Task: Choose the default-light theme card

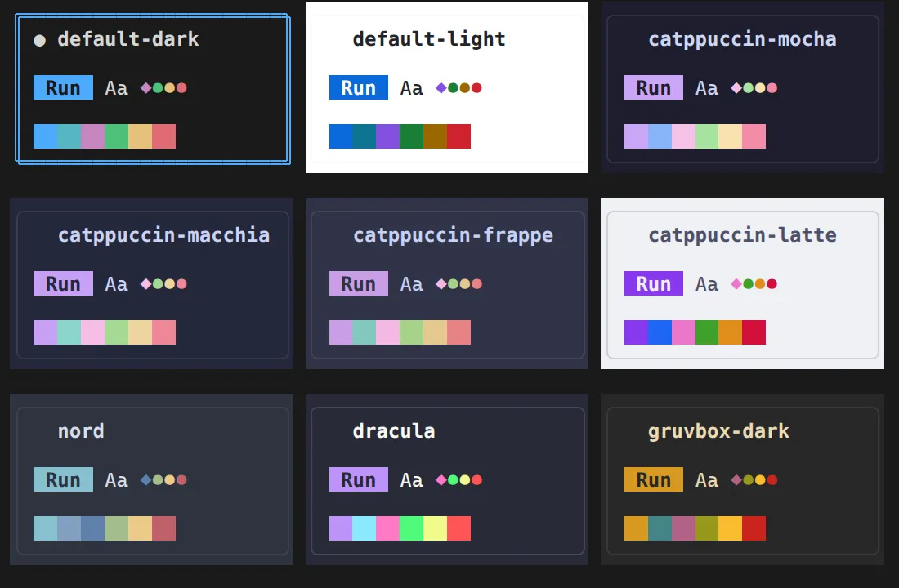Action: (x=446, y=87)
